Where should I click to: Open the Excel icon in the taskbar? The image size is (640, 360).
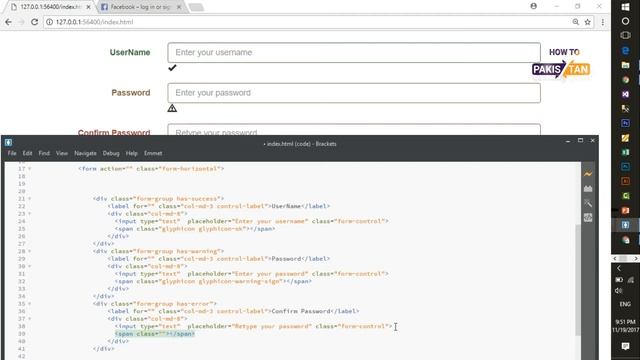[625, 152]
